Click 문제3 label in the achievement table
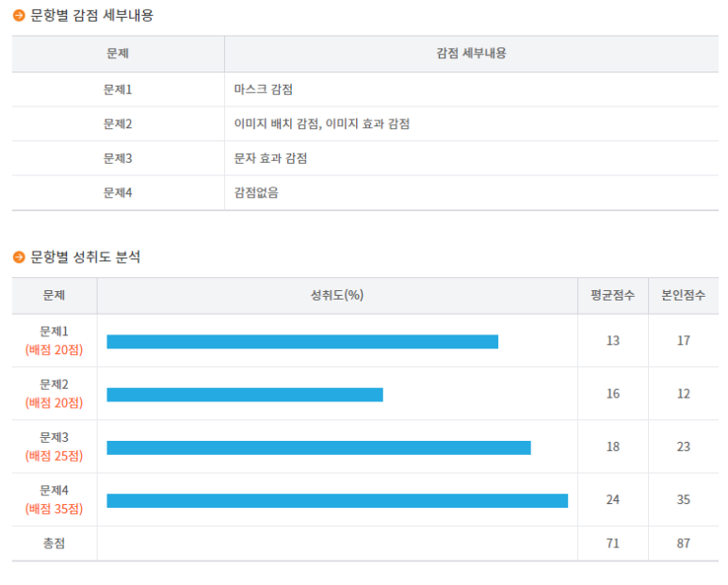 [x=54, y=437]
